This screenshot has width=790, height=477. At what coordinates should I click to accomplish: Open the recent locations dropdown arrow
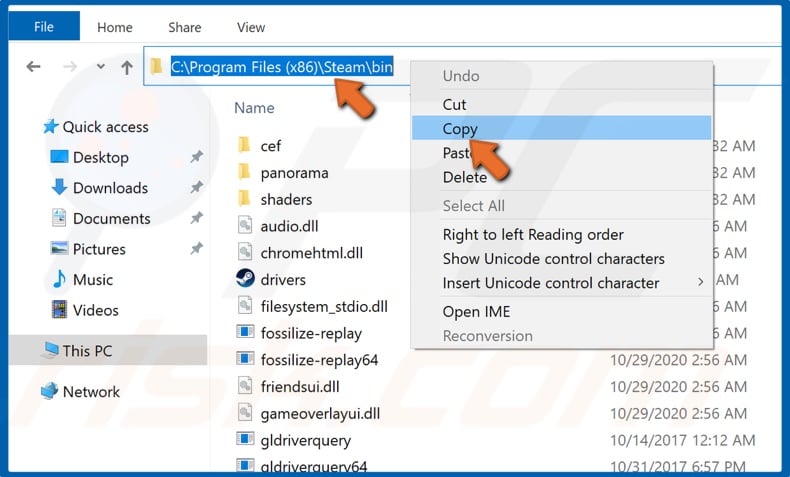tap(101, 66)
